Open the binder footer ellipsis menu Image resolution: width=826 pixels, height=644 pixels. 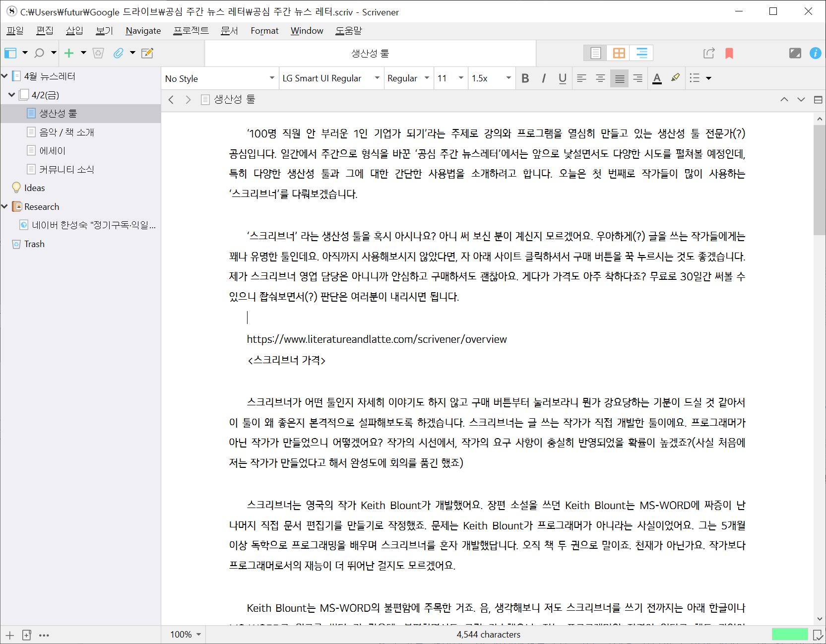44,635
